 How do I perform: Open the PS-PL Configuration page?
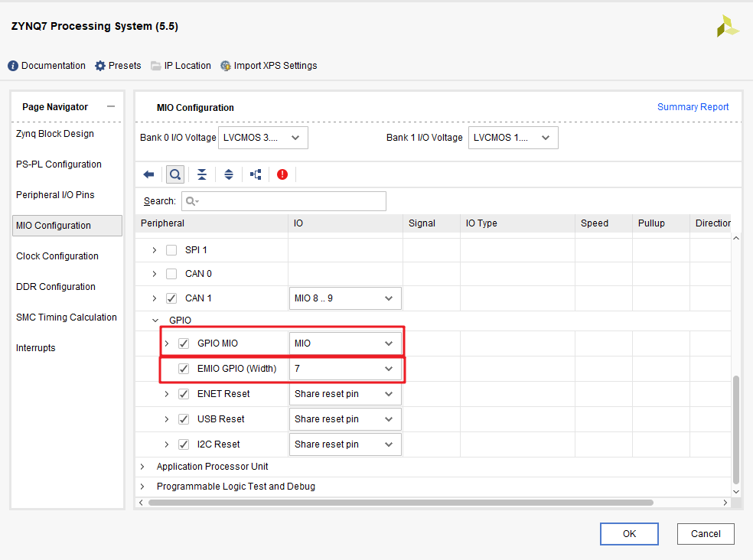(59, 164)
